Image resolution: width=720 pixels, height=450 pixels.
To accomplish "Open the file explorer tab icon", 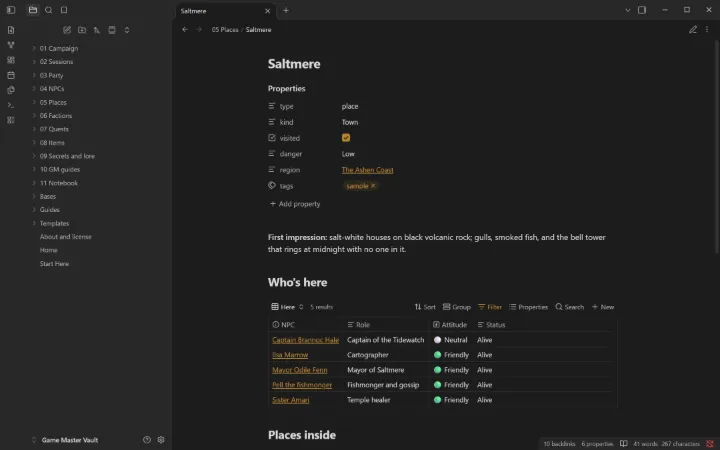I will tap(33, 10).
